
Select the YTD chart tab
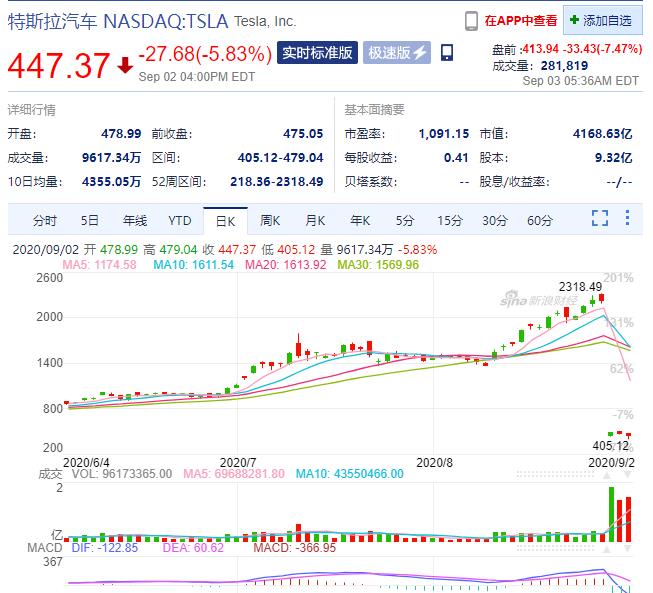[x=180, y=220]
